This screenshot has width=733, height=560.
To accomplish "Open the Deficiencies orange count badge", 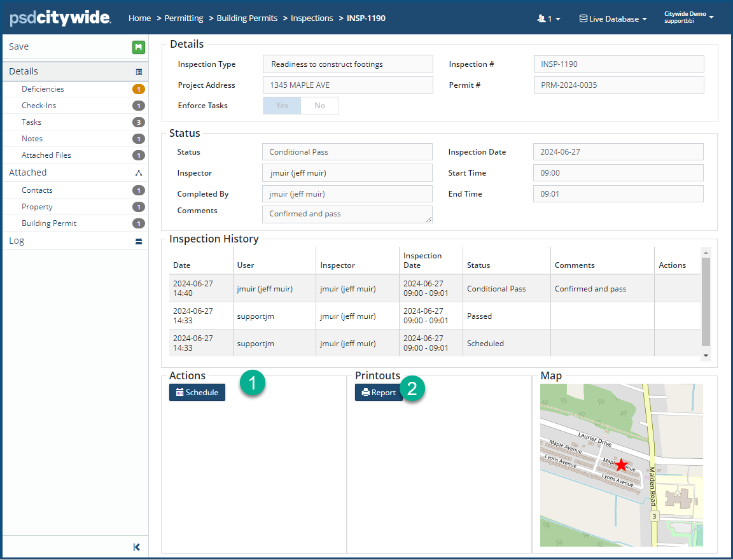I will 138,90.
